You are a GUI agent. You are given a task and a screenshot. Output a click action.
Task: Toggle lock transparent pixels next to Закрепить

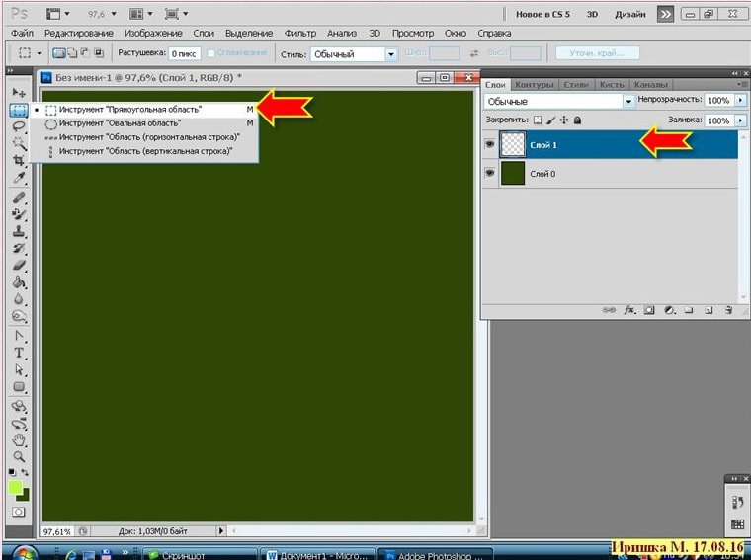pyautogui.click(x=538, y=120)
